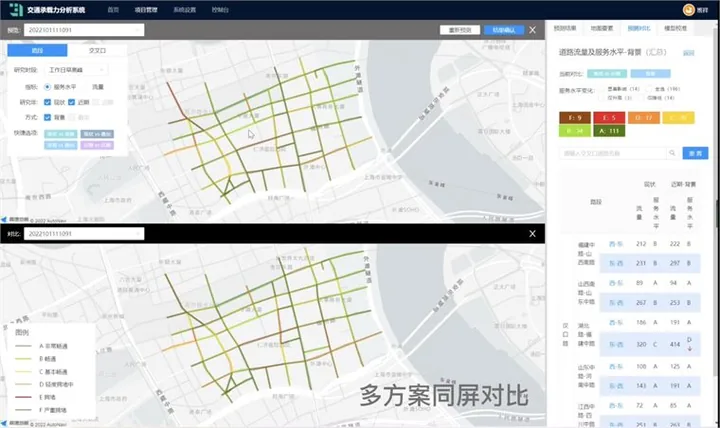Open the second tab of the right panel
Screen dimensions: 720x428
click(602, 28)
